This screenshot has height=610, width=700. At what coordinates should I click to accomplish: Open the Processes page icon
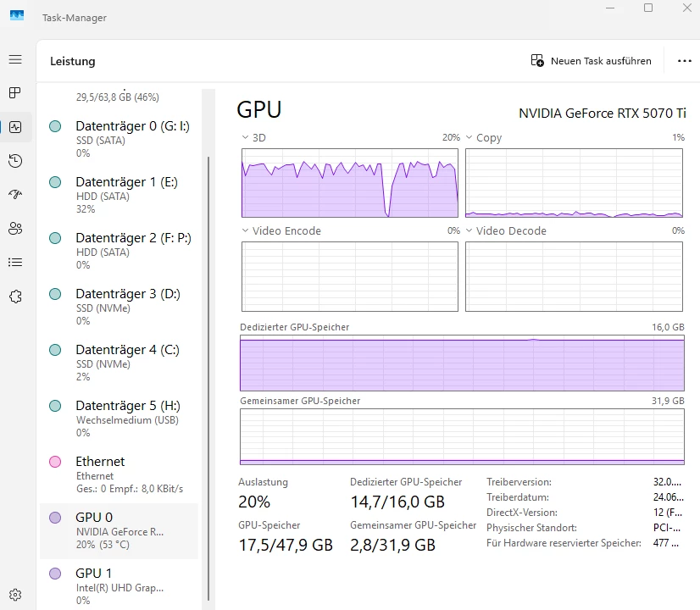click(15, 93)
